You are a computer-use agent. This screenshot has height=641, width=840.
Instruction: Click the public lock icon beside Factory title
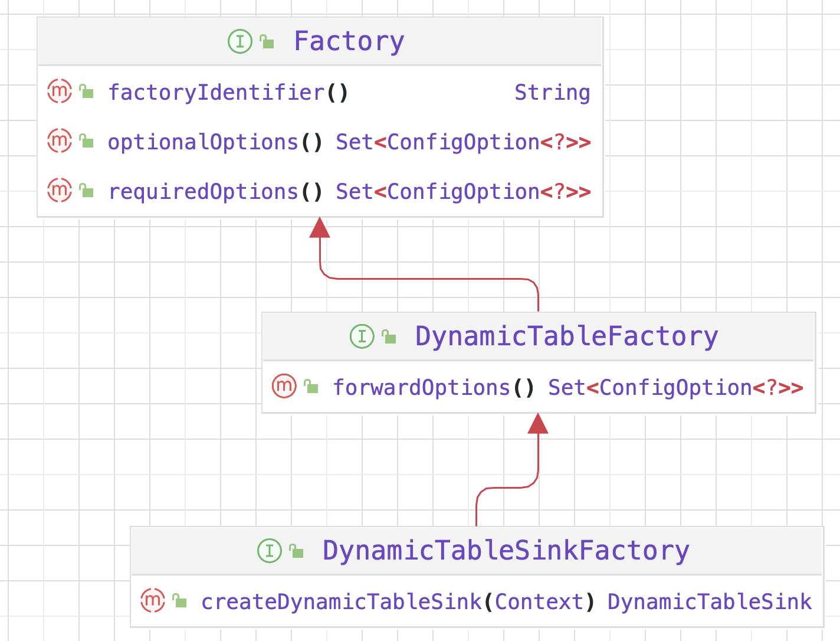click(x=267, y=41)
